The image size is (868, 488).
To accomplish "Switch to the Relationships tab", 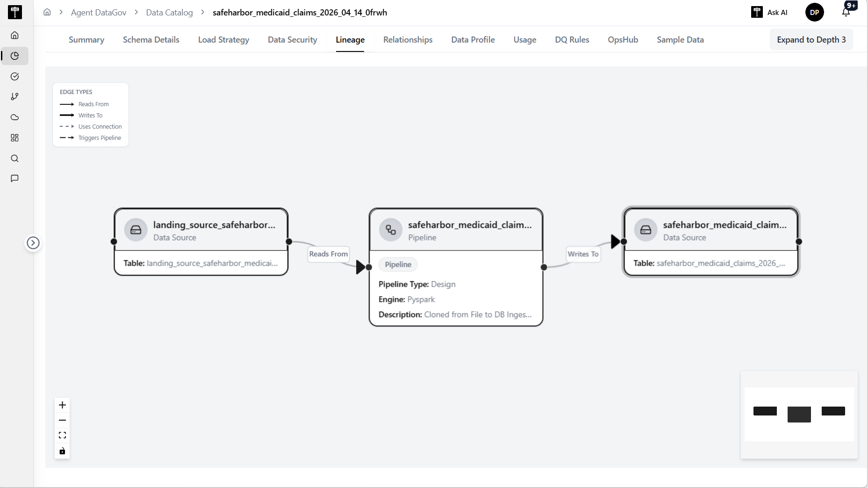I will coord(408,40).
